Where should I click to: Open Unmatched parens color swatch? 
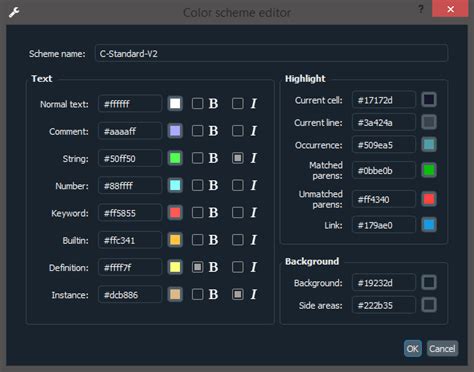coord(429,199)
